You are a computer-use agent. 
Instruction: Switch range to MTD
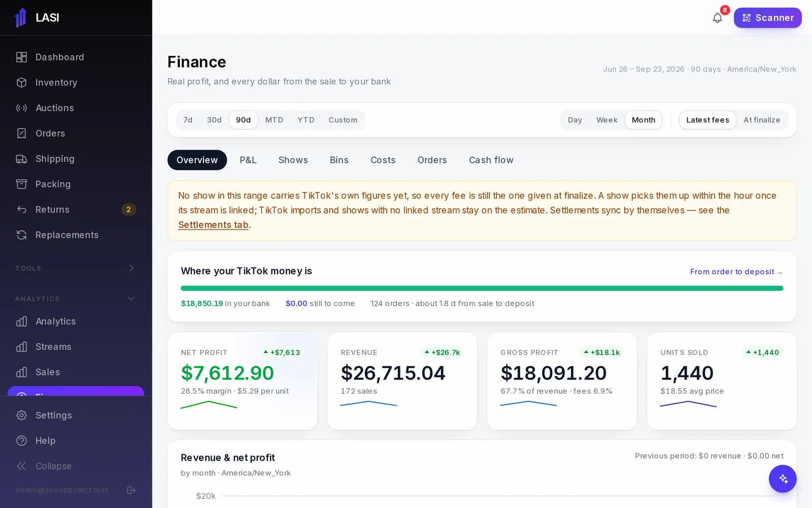[x=274, y=120]
